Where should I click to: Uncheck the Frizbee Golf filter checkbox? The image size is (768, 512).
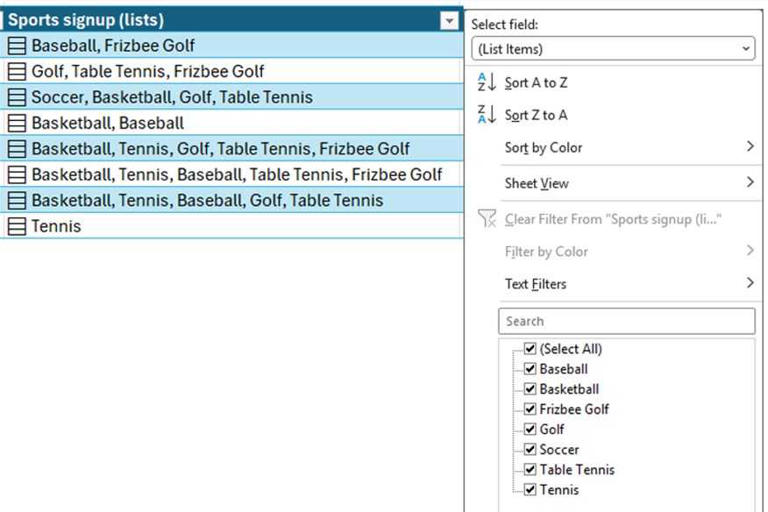coord(529,409)
